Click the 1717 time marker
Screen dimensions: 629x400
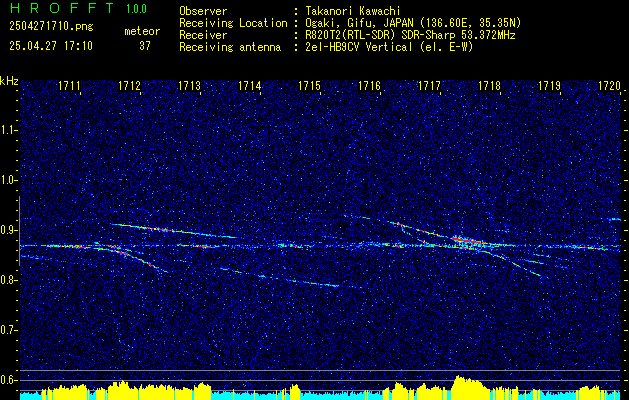click(x=429, y=86)
